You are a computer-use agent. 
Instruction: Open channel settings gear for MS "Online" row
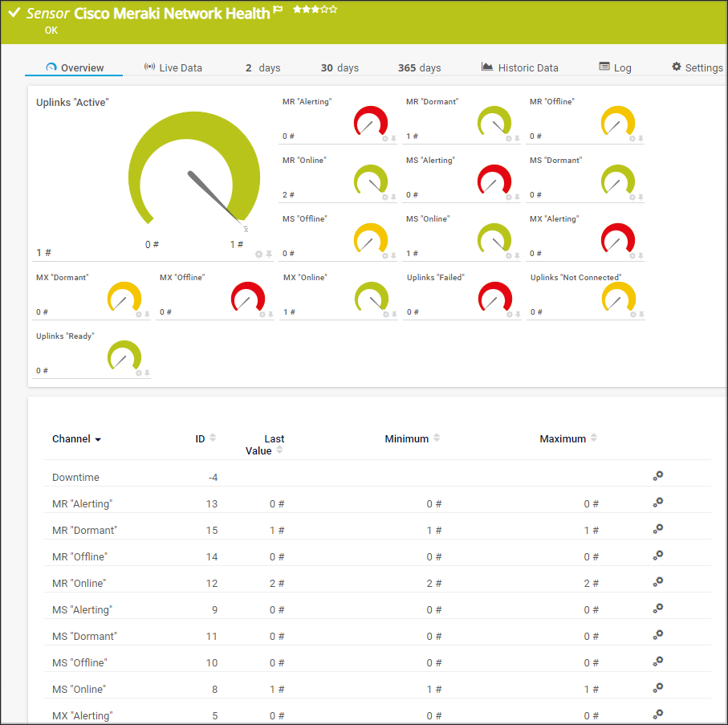click(x=657, y=687)
